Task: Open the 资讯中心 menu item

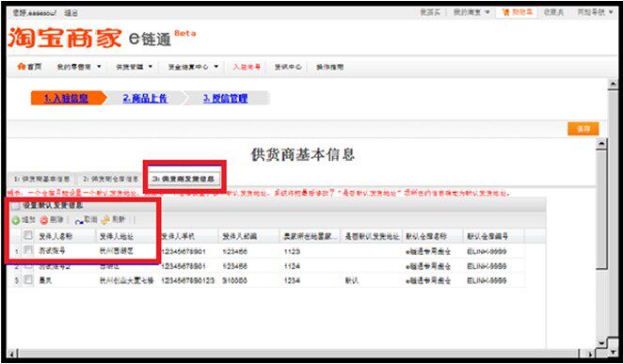Action: click(x=288, y=67)
